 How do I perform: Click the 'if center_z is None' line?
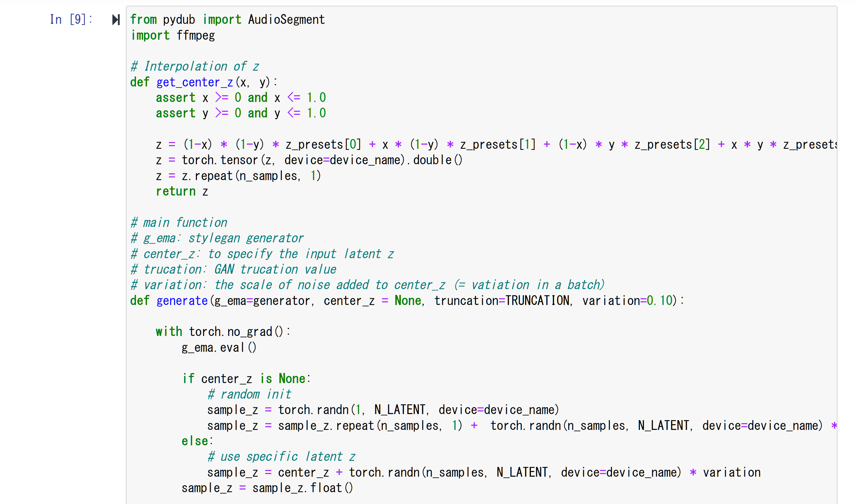point(246,379)
